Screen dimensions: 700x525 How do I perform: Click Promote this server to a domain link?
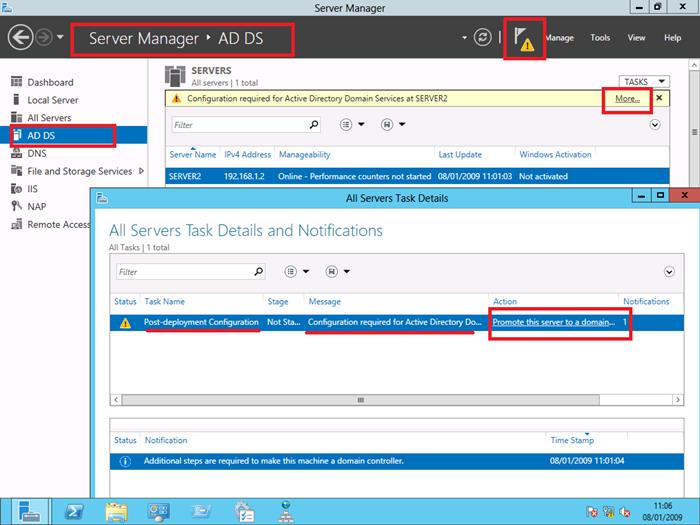pyautogui.click(x=554, y=322)
